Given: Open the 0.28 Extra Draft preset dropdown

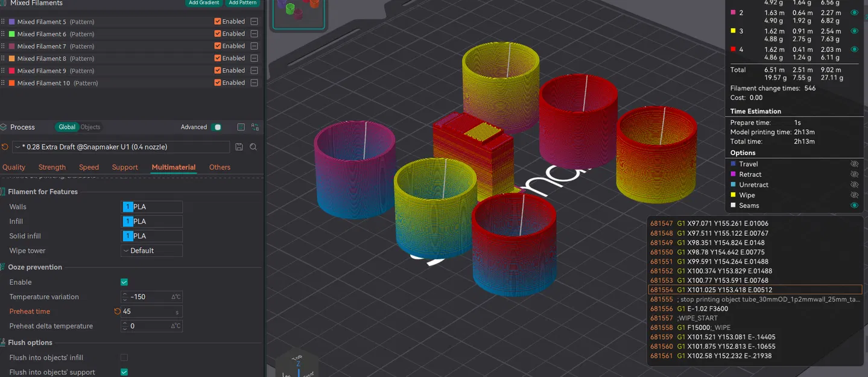Looking at the screenshot, I should point(121,147).
